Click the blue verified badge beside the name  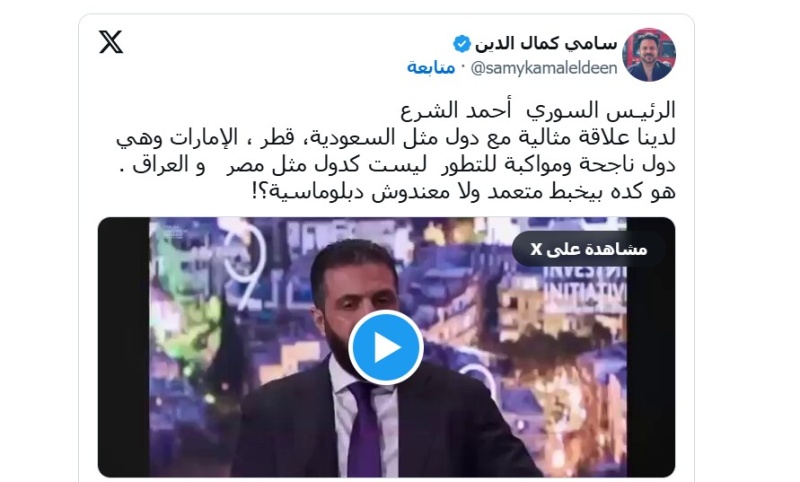click(x=462, y=44)
